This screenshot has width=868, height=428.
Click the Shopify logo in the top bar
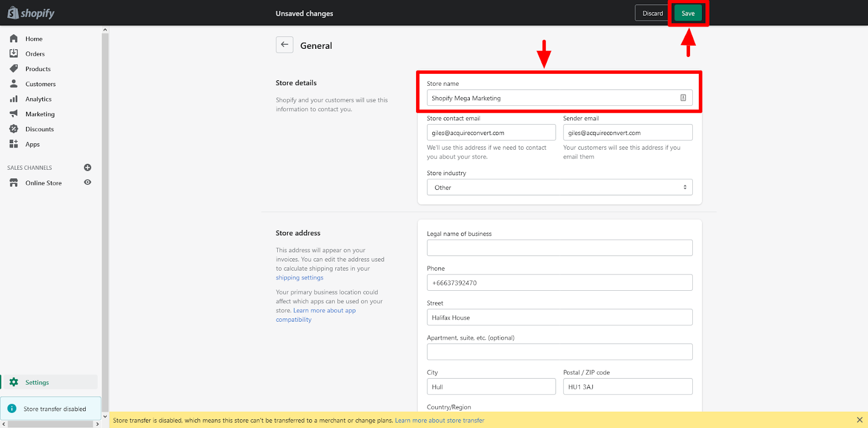(x=31, y=13)
